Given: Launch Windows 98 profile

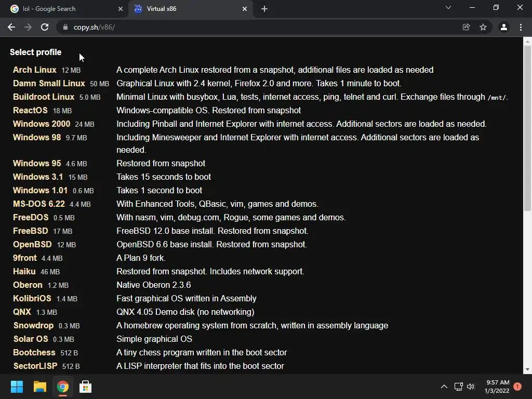Looking at the screenshot, I should coord(37,137).
